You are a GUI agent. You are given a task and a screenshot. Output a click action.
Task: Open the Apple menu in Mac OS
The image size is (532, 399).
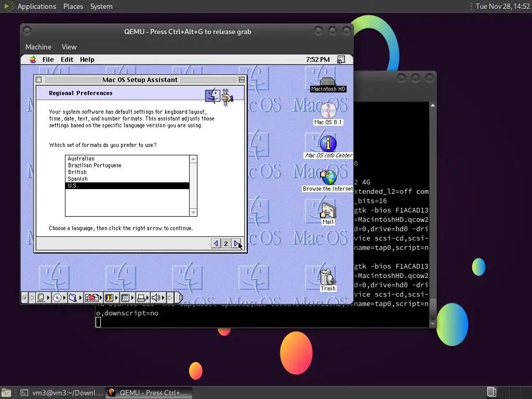coord(33,60)
